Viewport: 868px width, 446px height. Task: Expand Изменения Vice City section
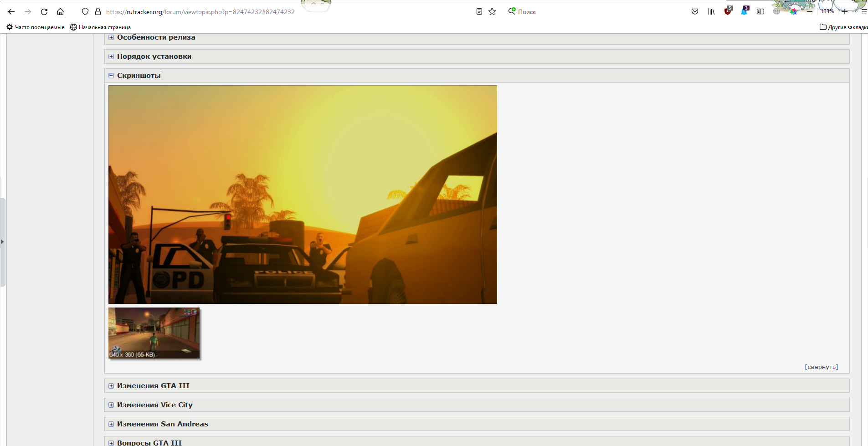(x=154, y=405)
